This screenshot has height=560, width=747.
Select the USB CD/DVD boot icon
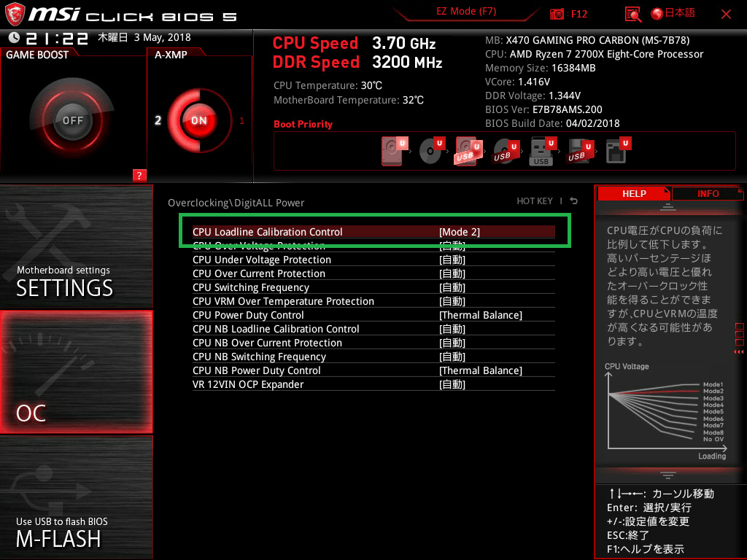pyautogui.click(x=505, y=152)
